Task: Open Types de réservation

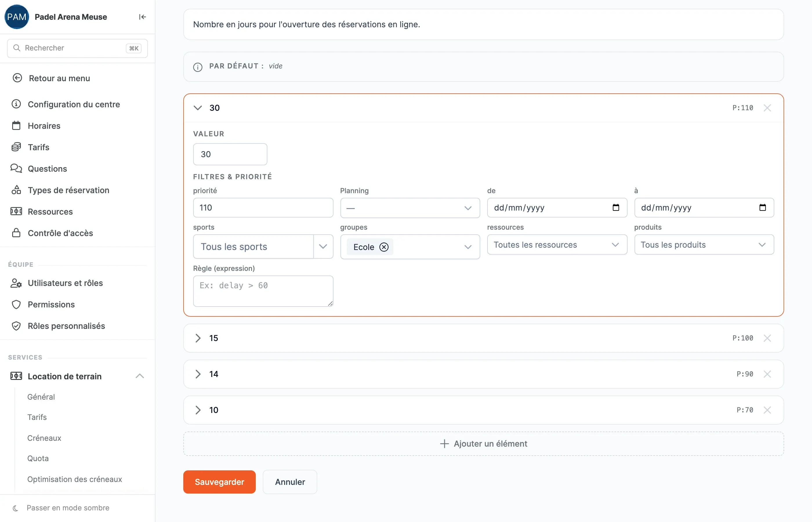Action: [60, 190]
